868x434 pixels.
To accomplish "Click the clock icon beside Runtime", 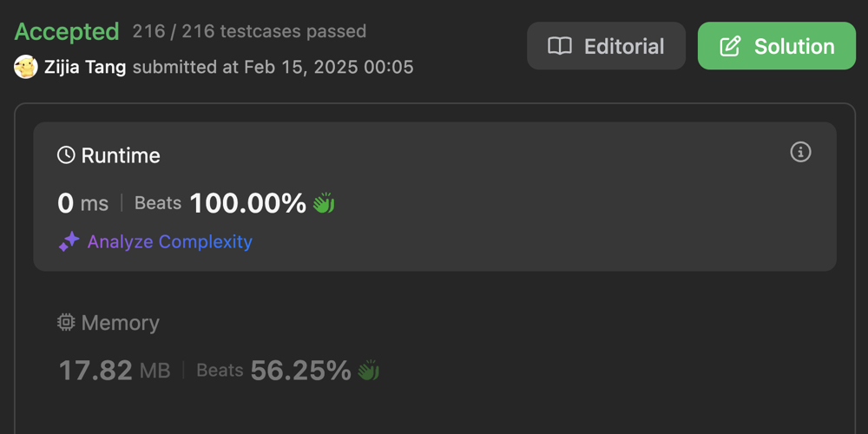I will click(x=66, y=155).
